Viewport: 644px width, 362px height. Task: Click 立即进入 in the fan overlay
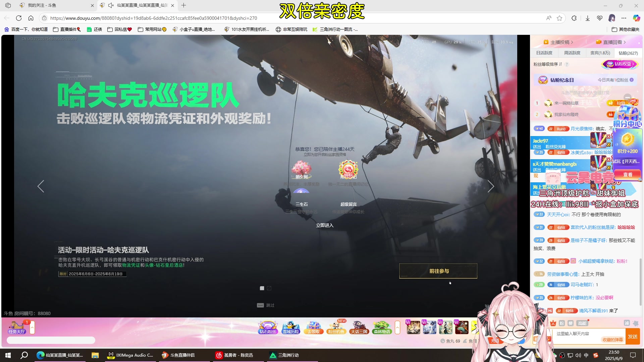click(325, 225)
